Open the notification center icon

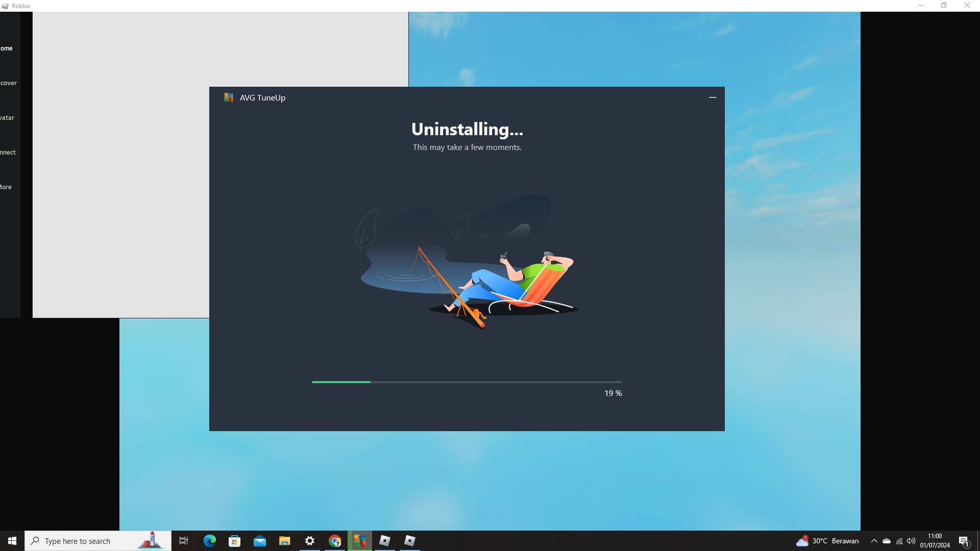pos(964,541)
